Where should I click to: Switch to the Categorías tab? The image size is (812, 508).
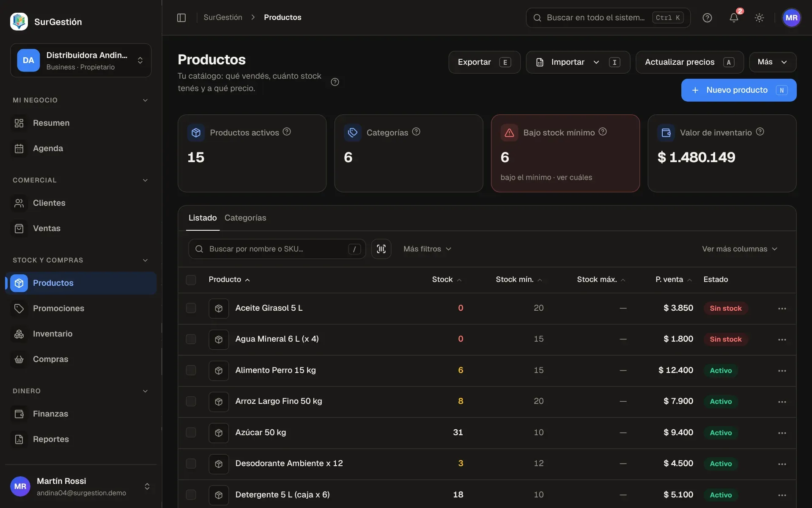(x=245, y=218)
